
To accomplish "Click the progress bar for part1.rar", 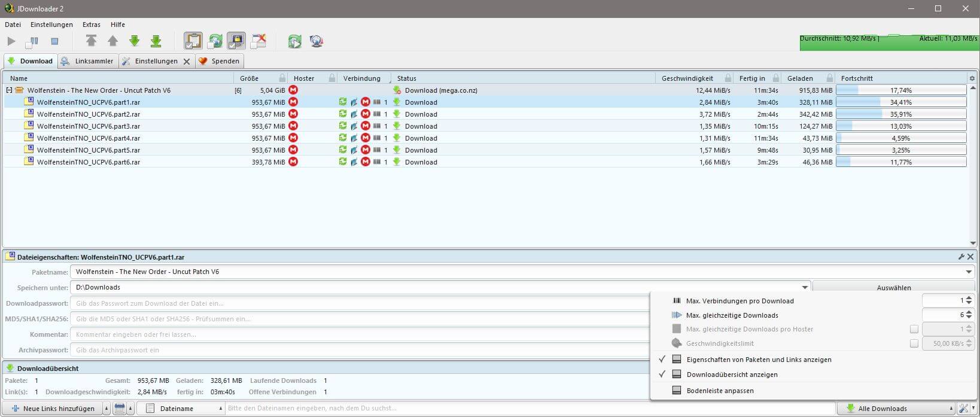I will click(901, 102).
